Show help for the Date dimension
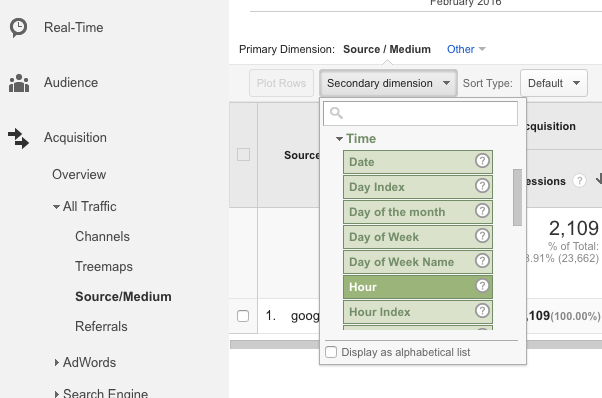 coord(482,161)
